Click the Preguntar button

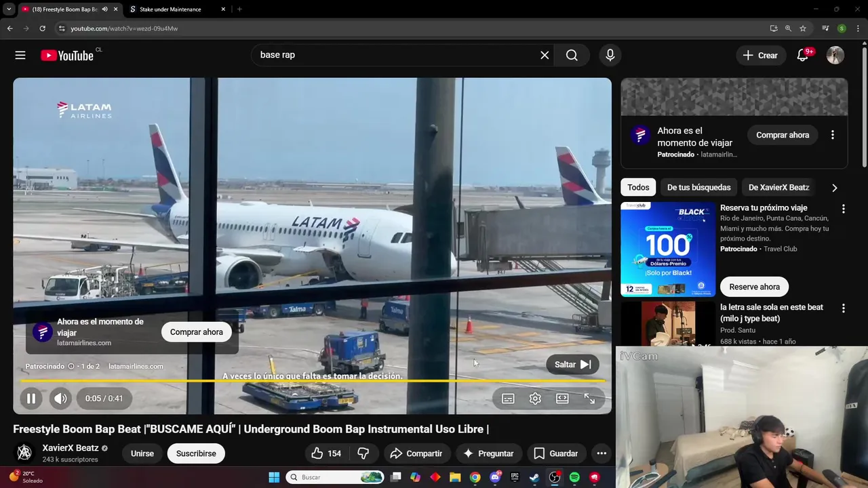pyautogui.click(x=488, y=453)
